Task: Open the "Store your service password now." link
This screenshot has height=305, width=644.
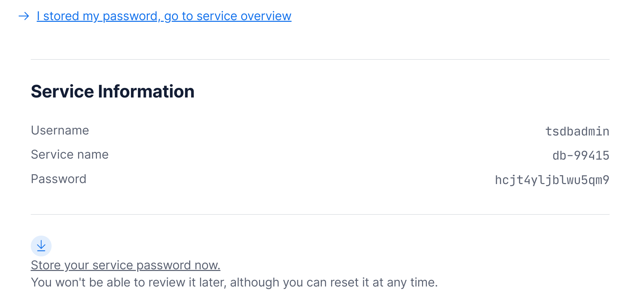Action: point(126,265)
